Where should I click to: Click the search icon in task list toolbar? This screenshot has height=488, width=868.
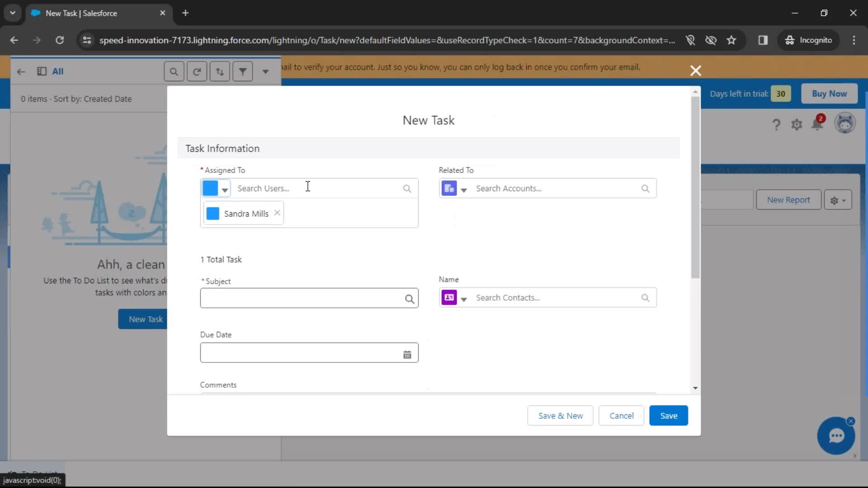tap(174, 71)
